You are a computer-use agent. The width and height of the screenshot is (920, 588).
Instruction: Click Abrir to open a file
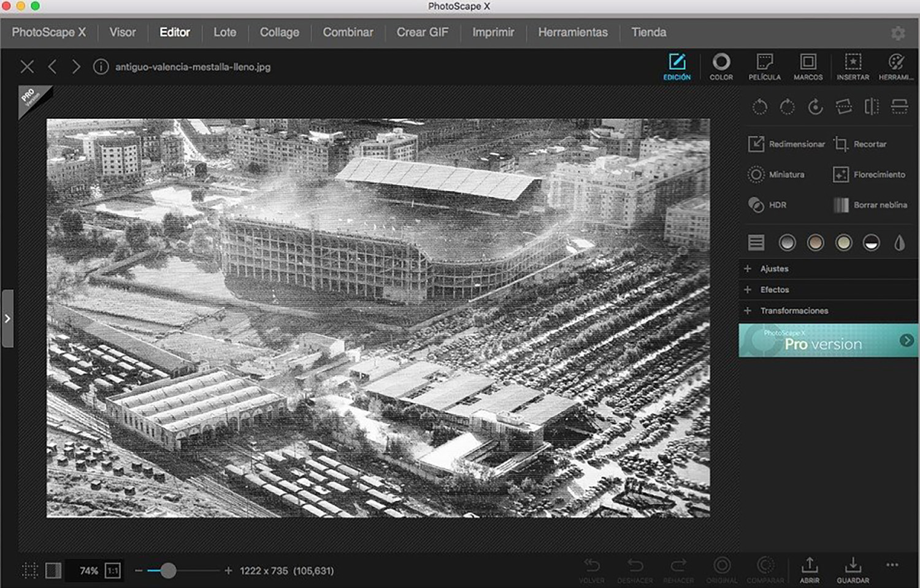(810, 570)
